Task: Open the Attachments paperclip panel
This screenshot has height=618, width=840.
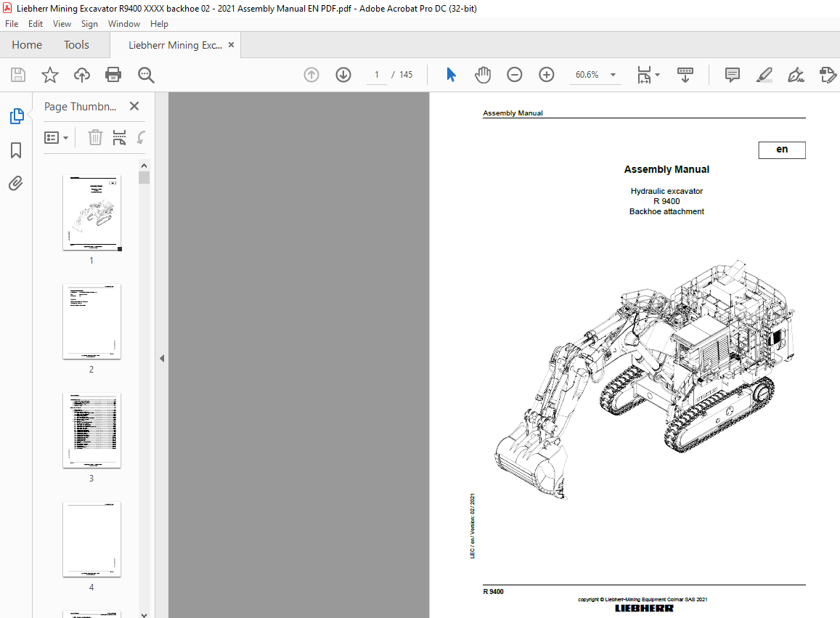Action: point(16,184)
